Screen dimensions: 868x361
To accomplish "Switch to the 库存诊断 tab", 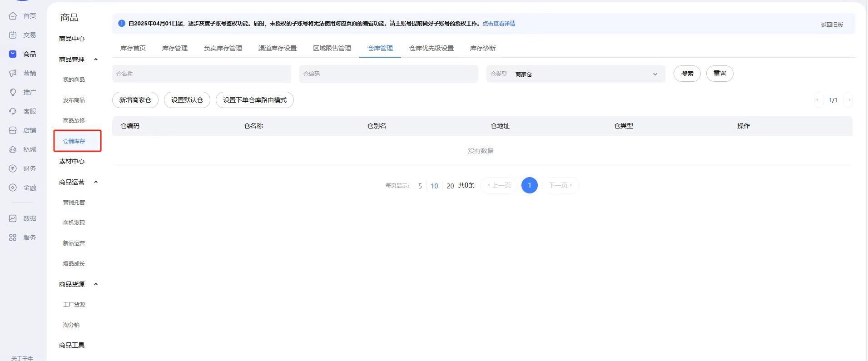I will (483, 48).
